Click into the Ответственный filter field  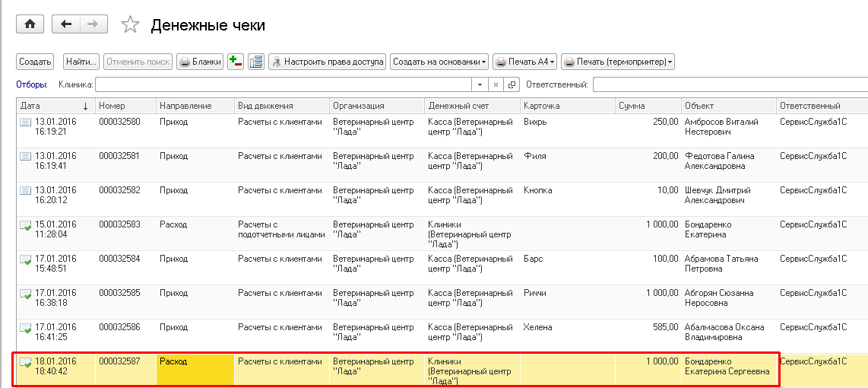click(730, 84)
